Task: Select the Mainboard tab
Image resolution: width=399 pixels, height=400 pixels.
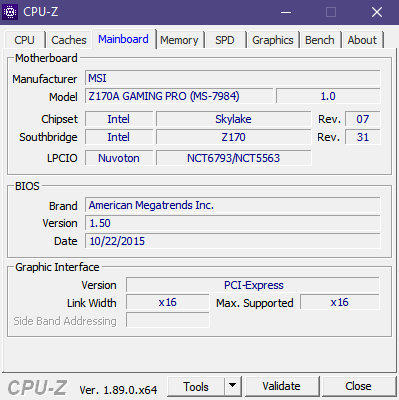Action: tap(123, 39)
